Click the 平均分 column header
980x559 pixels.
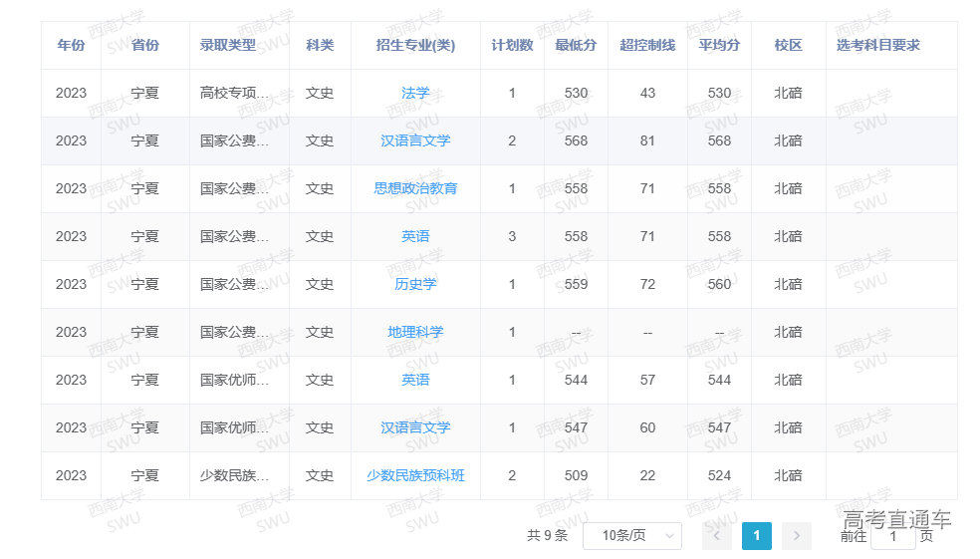[x=719, y=45]
